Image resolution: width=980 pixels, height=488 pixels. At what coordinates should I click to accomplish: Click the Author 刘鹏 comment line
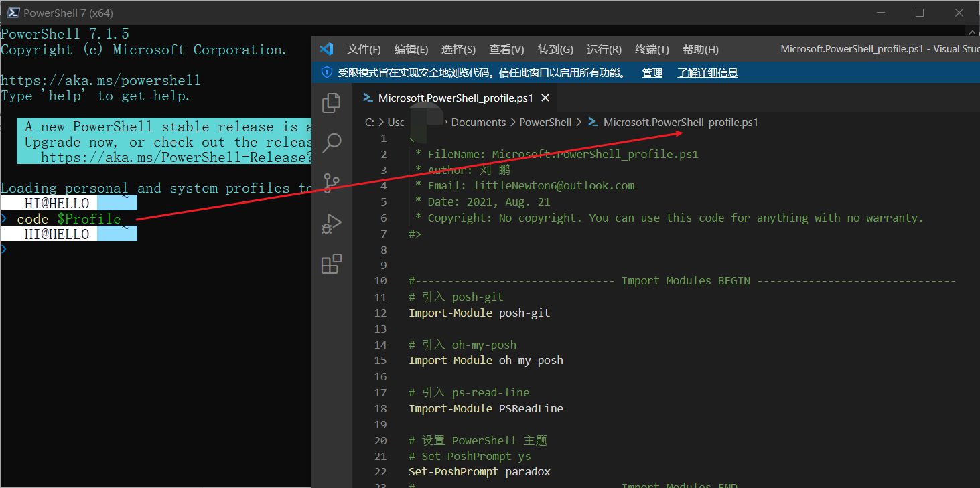[x=462, y=170]
